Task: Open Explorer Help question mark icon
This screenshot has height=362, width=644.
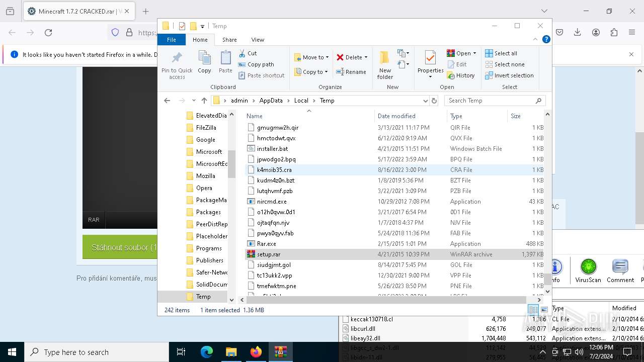Action: (546, 39)
